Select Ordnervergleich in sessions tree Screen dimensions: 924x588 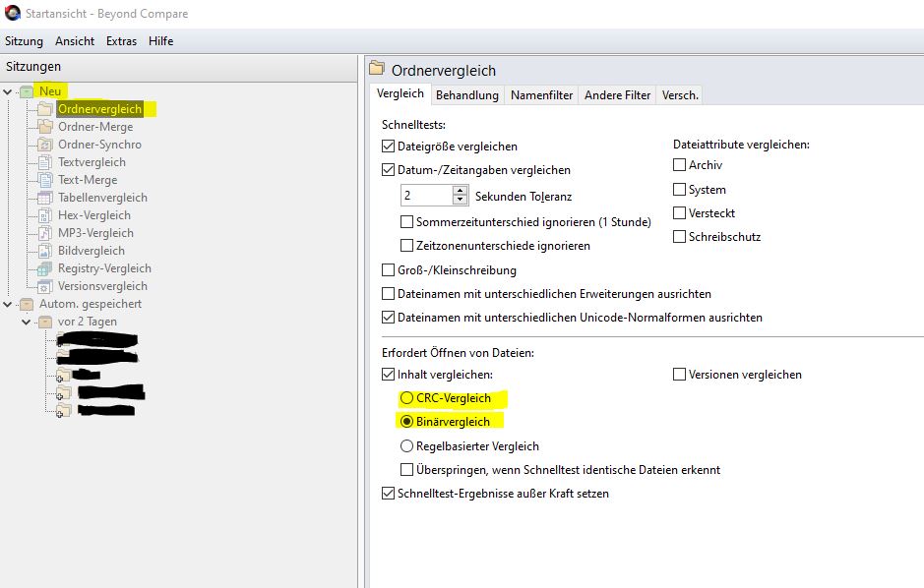pos(99,109)
